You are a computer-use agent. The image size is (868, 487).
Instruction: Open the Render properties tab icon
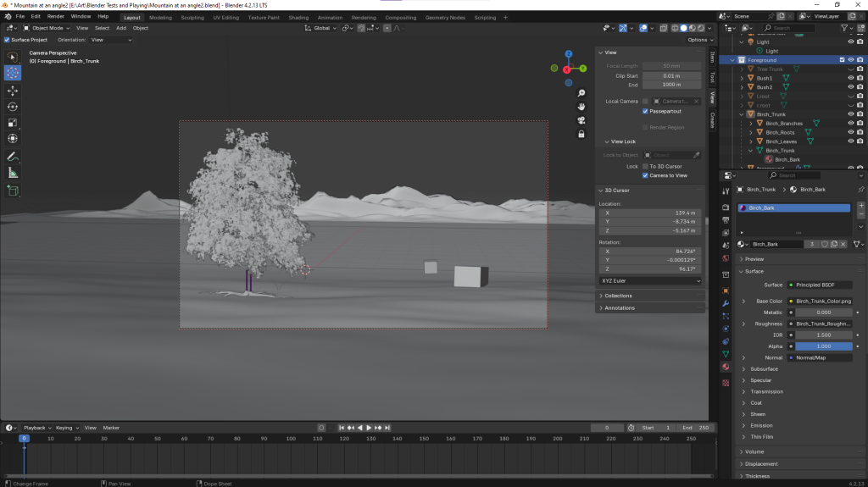pos(726,207)
